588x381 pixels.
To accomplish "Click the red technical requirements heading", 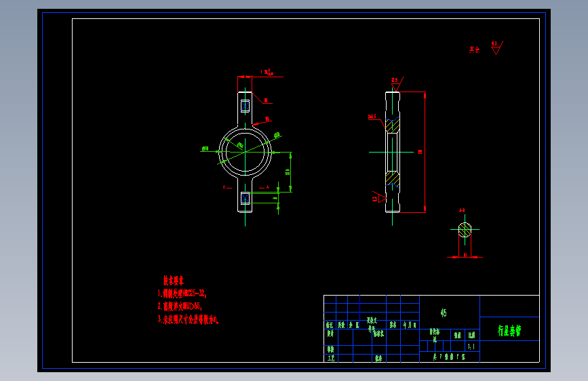I will pyautogui.click(x=173, y=281).
